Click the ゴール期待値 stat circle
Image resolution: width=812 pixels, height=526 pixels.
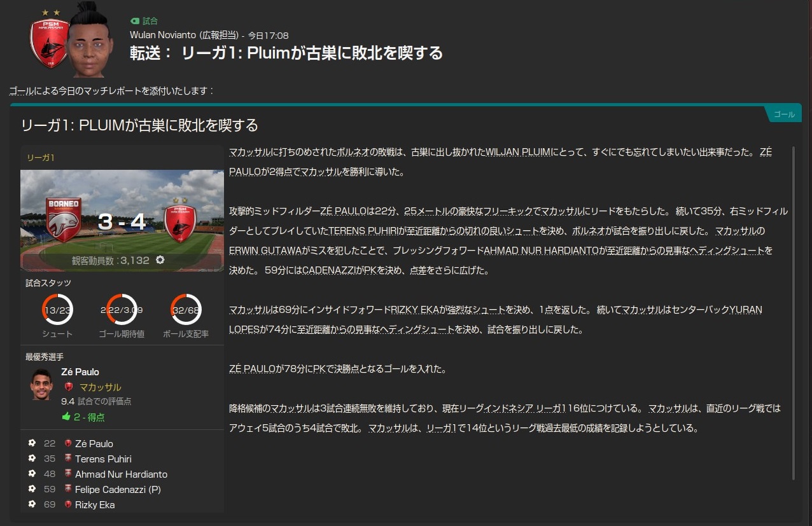[121, 310]
